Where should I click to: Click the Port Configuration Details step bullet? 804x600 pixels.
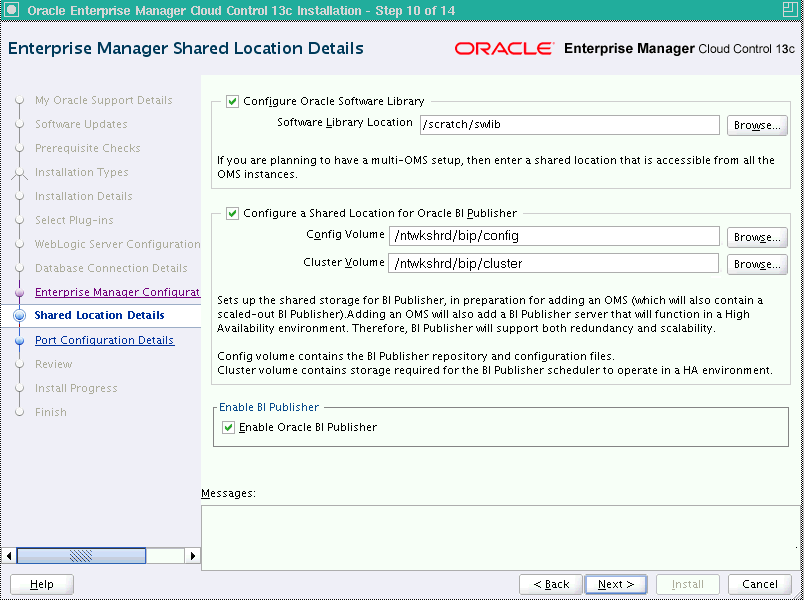(x=19, y=341)
